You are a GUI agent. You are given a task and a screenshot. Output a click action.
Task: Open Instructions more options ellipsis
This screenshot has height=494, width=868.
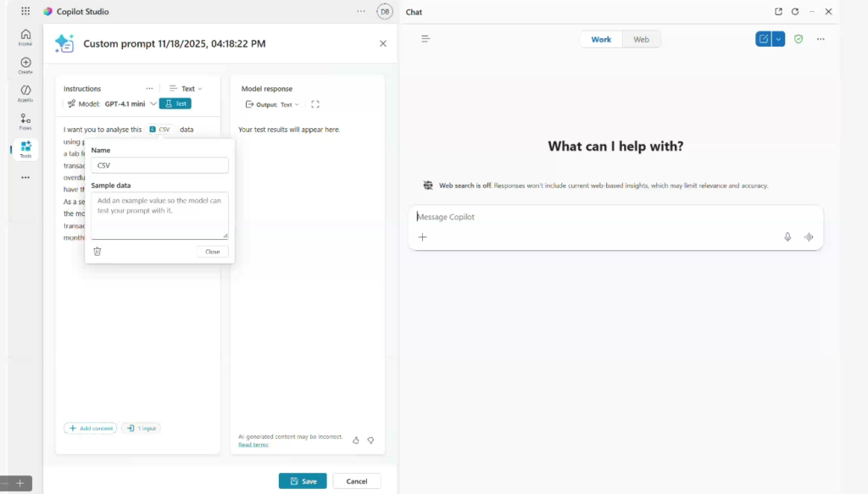pos(149,88)
